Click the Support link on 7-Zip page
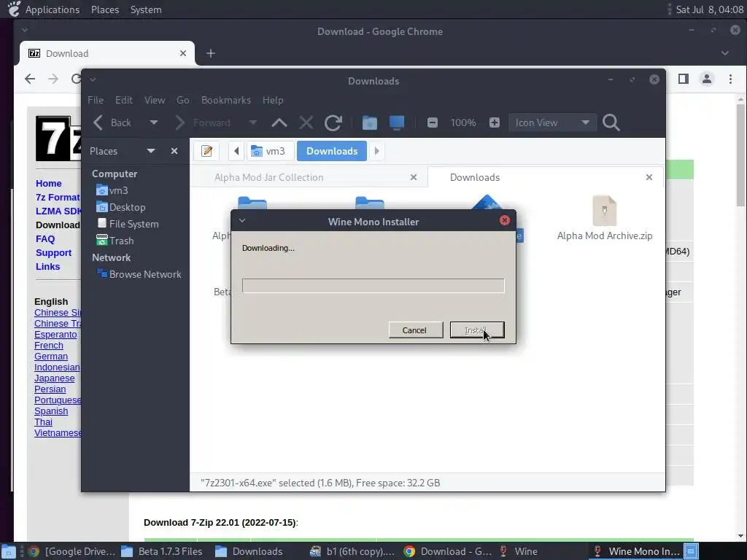 pyautogui.click(x=53, y=253)
